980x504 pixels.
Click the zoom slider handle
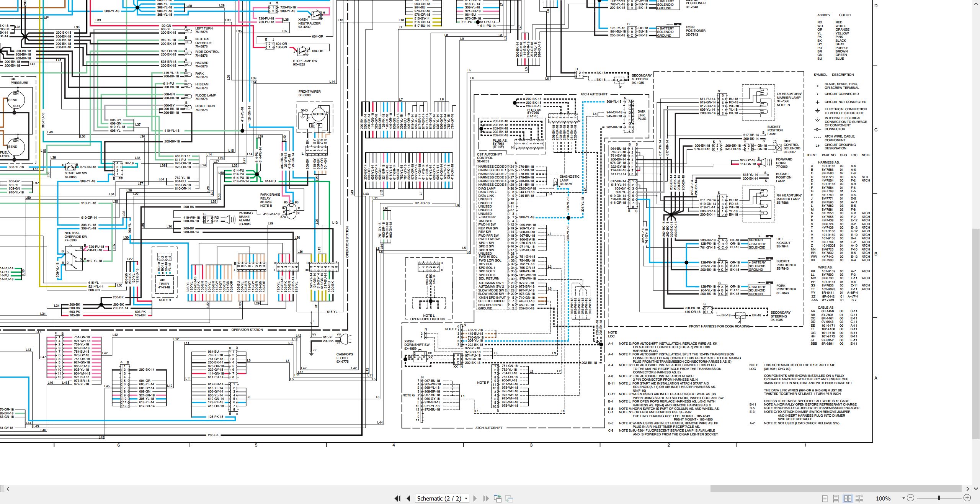pyautogui.click(x=939, y=498)
